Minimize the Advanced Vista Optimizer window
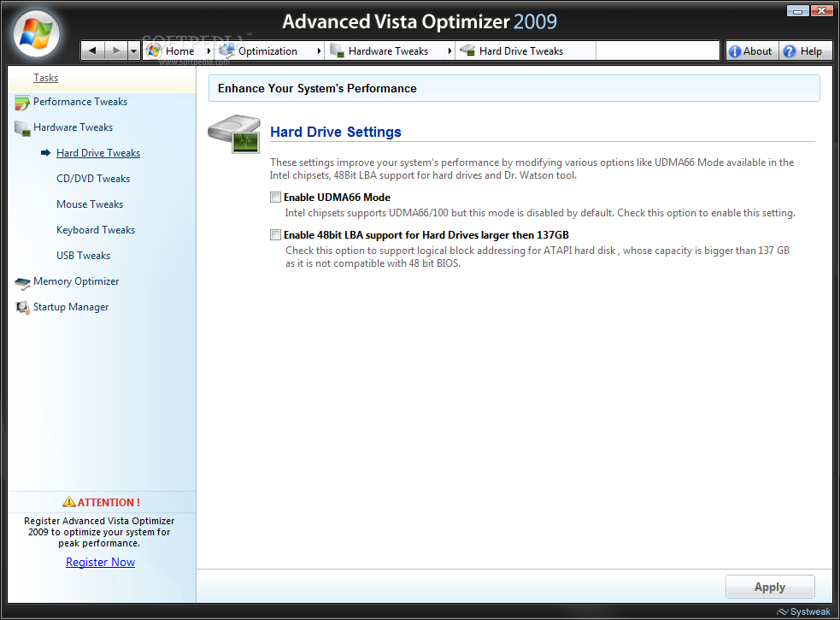840x620 pixels. [x=797, y=10]
